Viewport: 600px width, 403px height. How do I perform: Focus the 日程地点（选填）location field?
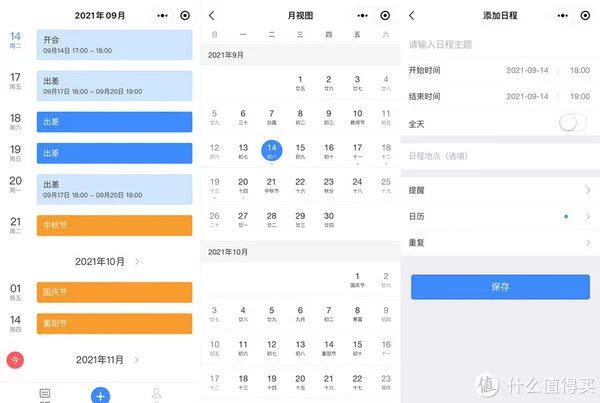(x=500, y=156)
